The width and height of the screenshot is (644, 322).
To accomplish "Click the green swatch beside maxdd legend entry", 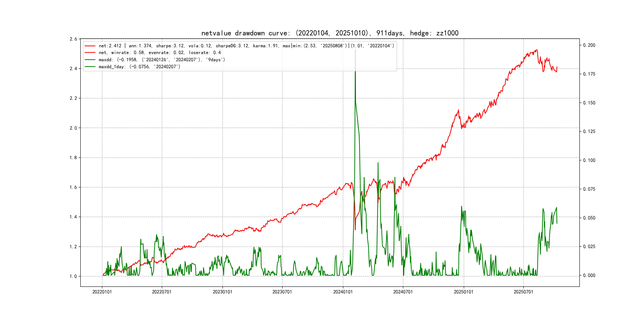I will tap(90, 60).
